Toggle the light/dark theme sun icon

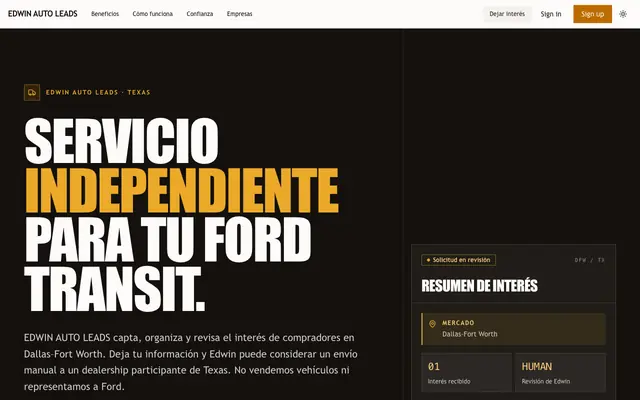click(622, 14)
